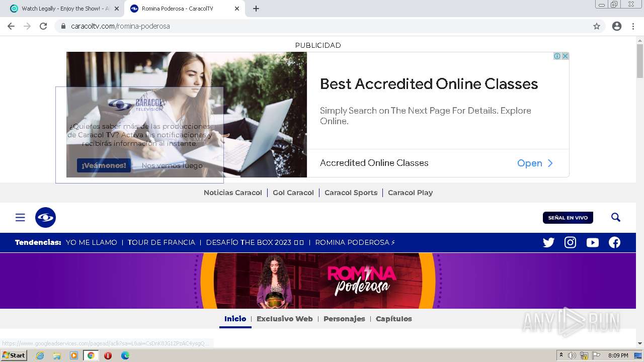Click Best Accredited Online Classes headline
Screen dimensions: 644x362
point(429,84)
